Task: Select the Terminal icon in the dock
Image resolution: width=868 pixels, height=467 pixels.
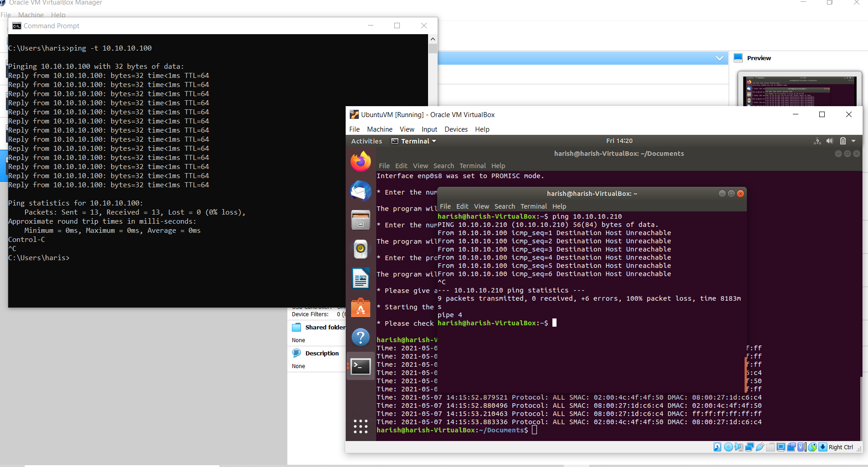Action: tap(361, 366)
